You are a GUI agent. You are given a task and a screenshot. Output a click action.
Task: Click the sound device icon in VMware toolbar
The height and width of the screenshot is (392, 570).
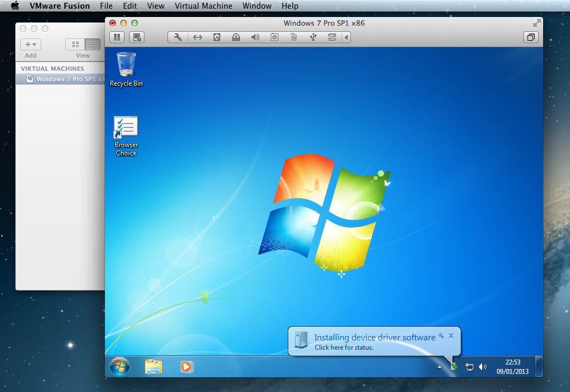(255, 37)
